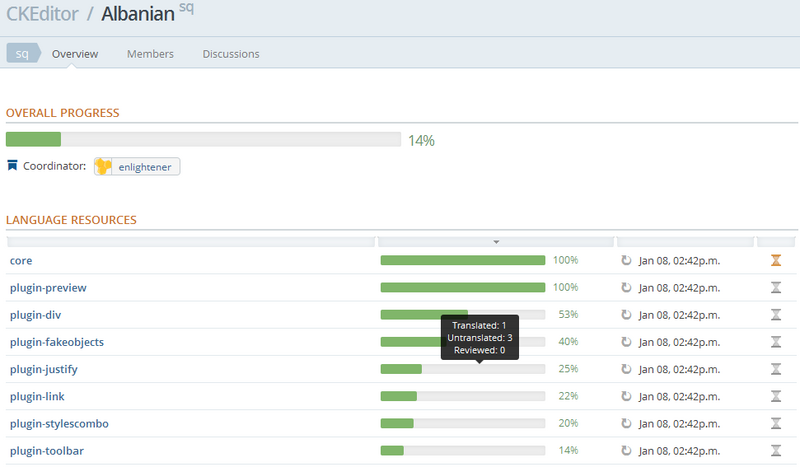Open the plugin-justify resource
Image resolution: width=800 pixels, height=467 pixels.
tap(43, 369)
